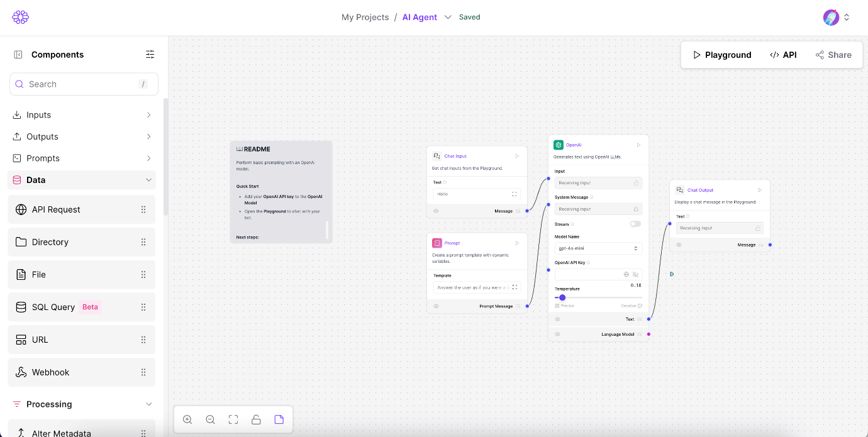The width and height of the screenshot is (868, 437).
Task: Run the Chat Input node play icon
Action: pos(516,155)
